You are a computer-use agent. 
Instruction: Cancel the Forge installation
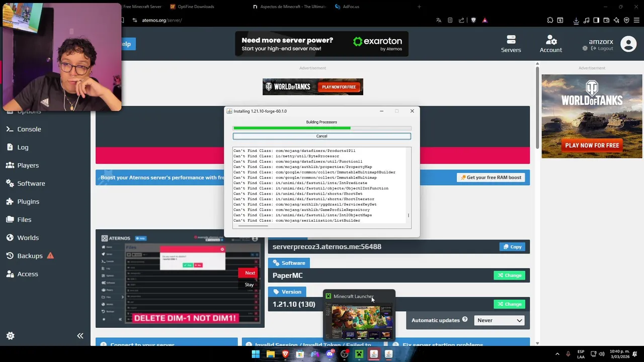322,136
